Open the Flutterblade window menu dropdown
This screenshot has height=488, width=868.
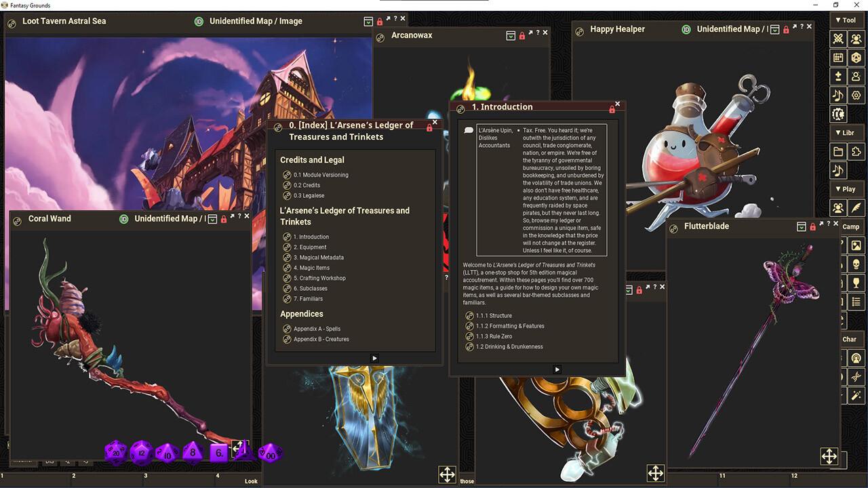802,226
